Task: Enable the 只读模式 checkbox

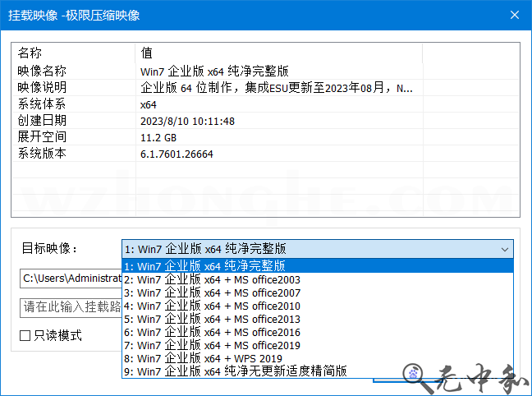Action: point(25,335)
